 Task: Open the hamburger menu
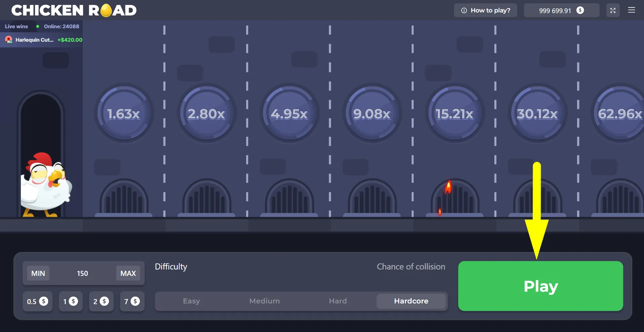click(632, 10)
